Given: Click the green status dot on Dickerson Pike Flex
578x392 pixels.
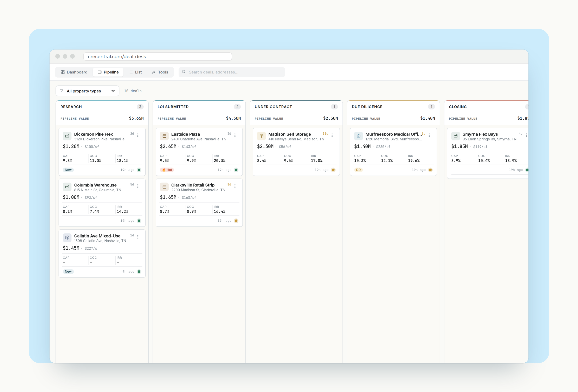Looking at the screenshot, I should pyautogui.click(x=139, y=170).
